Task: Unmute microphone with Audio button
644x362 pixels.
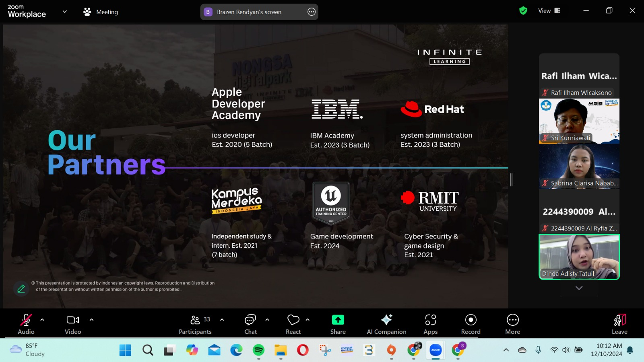Action: point(26,324)
